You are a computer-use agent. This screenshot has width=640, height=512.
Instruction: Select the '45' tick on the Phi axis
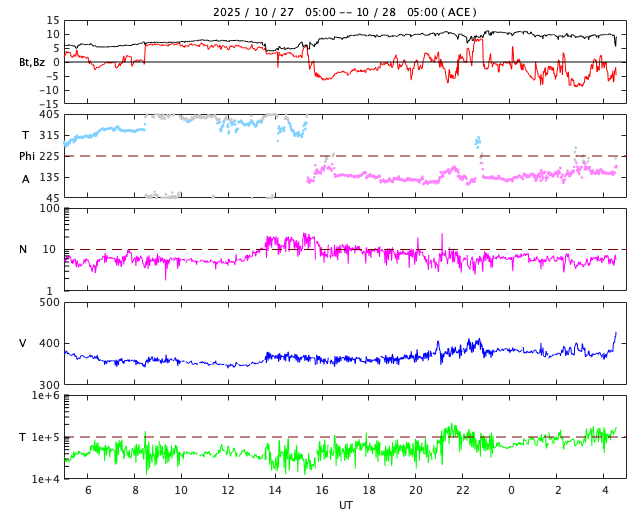(53, 198)
